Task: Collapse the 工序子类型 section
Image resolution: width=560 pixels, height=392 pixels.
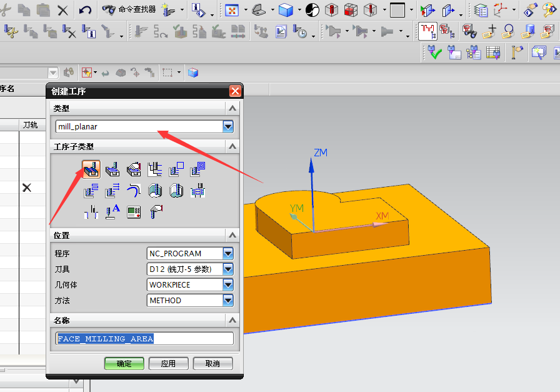Action: pos(232,146)
